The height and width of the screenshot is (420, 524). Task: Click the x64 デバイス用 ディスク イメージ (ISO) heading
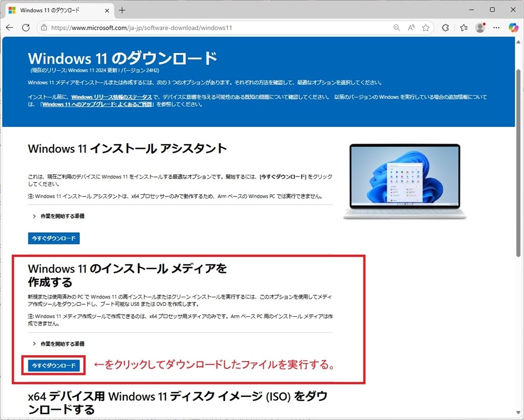178,403
